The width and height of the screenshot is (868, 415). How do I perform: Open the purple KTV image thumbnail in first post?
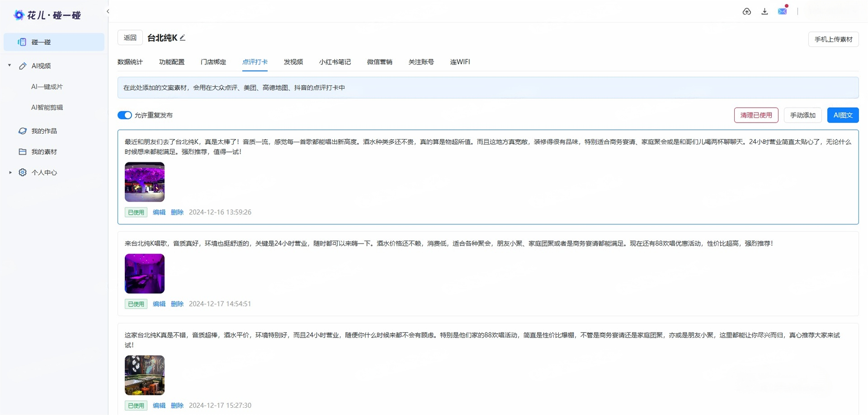coord(144,182)
